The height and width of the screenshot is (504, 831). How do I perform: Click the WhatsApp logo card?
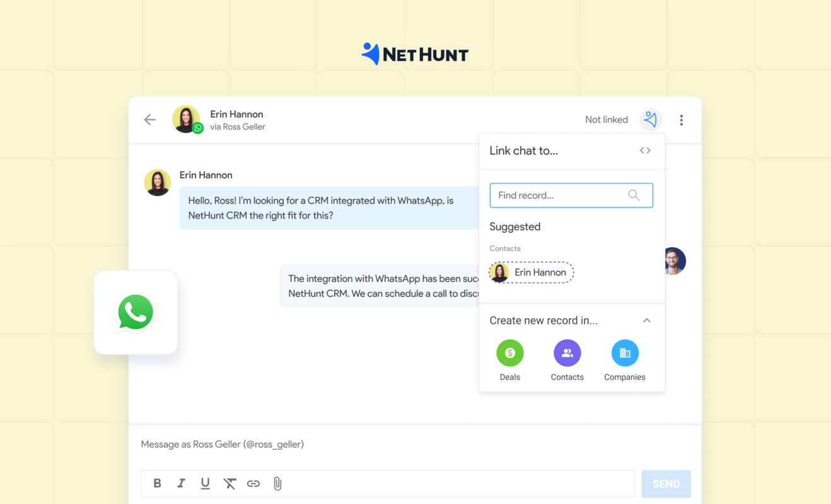(135, 312)
